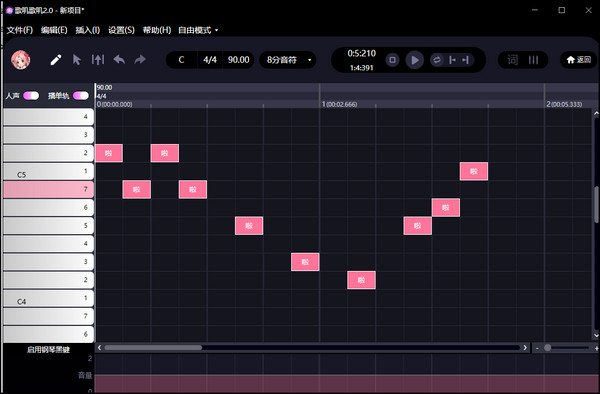The width and height of the screenshot is (600, 394).
Task: Click the horizontal zoom slider handle
Action: 548,348
